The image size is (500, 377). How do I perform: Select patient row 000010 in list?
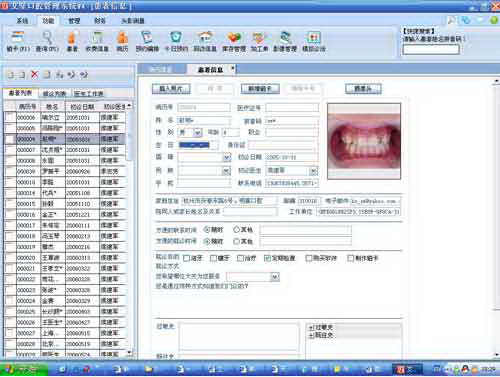[66, 182]
